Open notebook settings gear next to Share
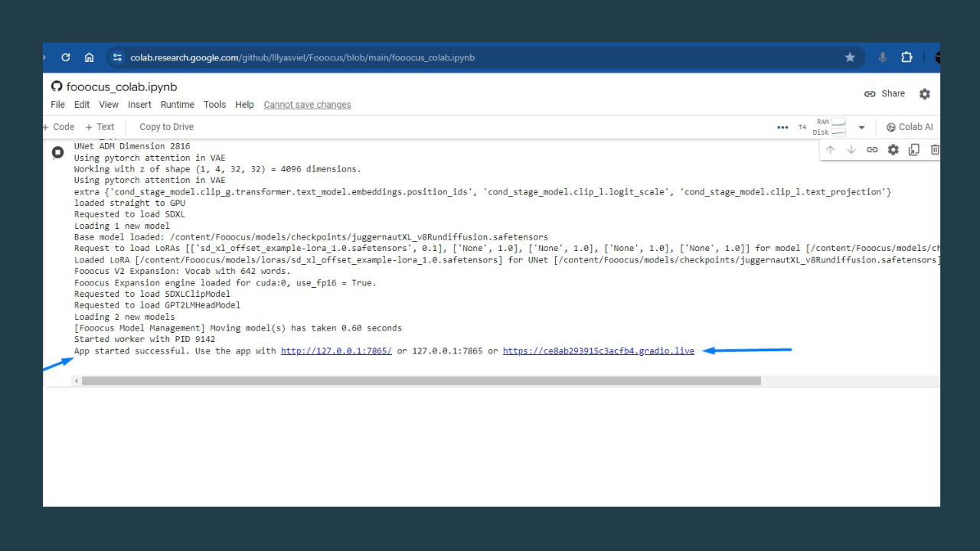980x551 pixels. [x=925, y=94]
